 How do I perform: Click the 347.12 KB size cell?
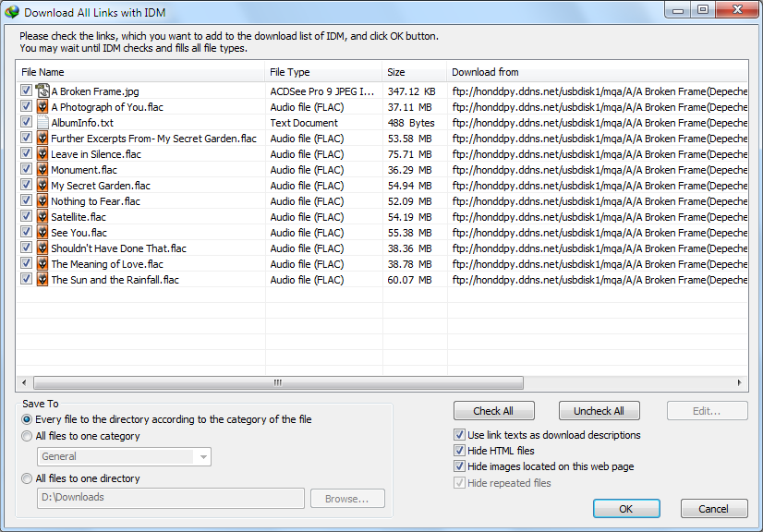(412, 91)
